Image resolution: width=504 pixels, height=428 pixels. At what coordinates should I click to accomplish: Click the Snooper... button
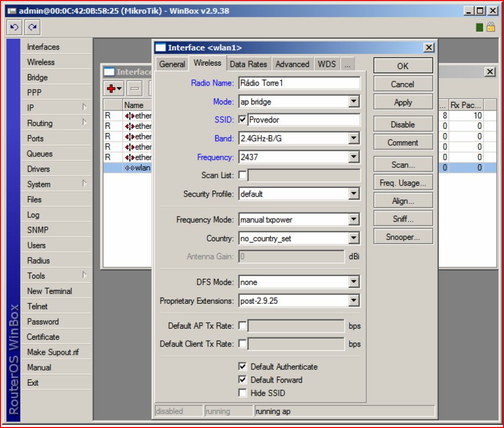(x=403, y=236)
